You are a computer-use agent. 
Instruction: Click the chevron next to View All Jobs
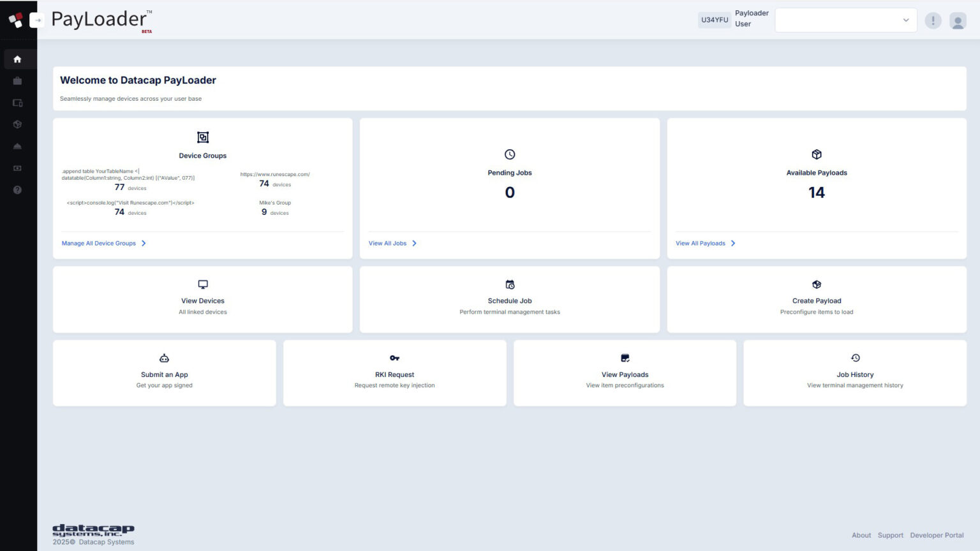pyautogui.click(x=414, y=243)
